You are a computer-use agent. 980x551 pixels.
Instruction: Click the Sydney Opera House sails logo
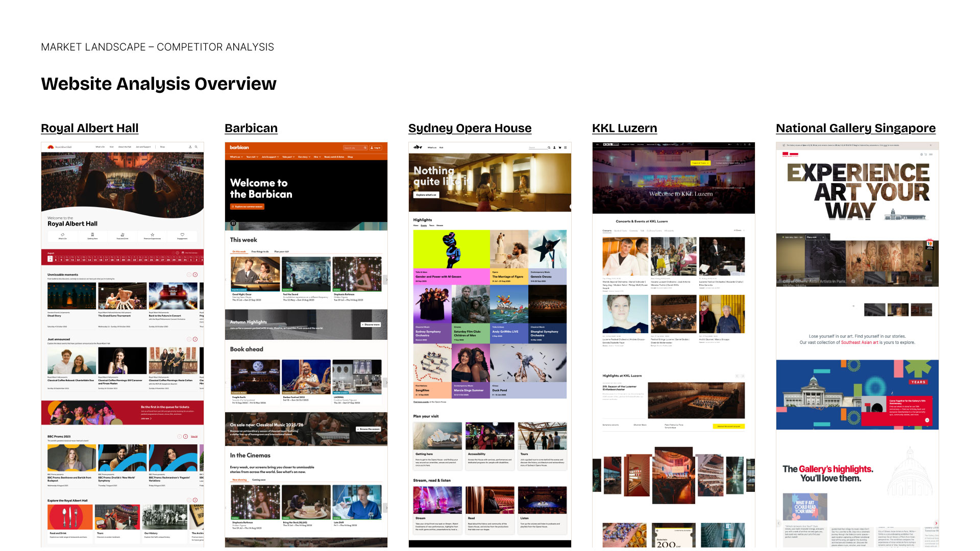click(418, 147)
